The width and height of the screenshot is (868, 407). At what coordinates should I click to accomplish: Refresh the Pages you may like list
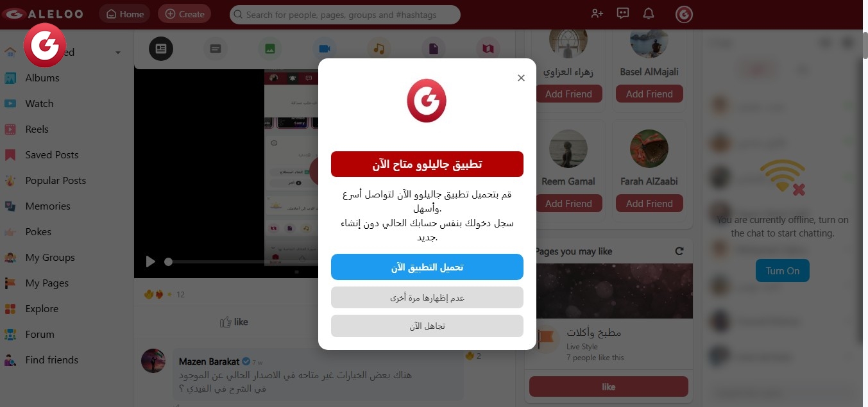click(x=679, y=251)
